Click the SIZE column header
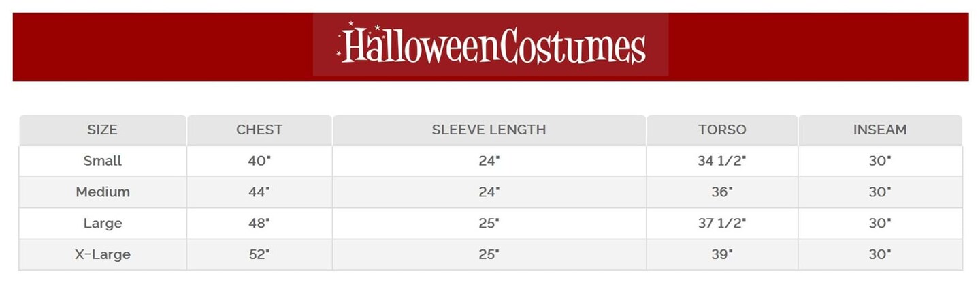This screenshot has width=980, height=289. pos(102,130)
